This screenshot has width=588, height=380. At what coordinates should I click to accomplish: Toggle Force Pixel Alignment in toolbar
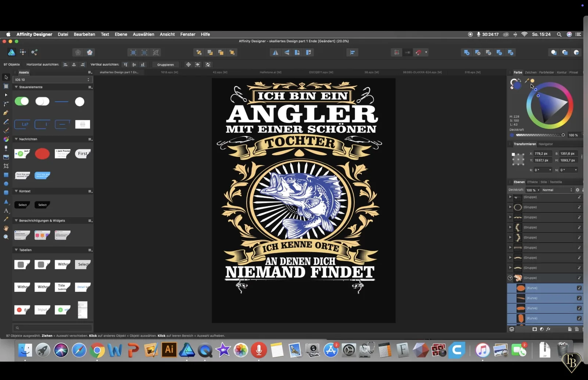point(408,53)
